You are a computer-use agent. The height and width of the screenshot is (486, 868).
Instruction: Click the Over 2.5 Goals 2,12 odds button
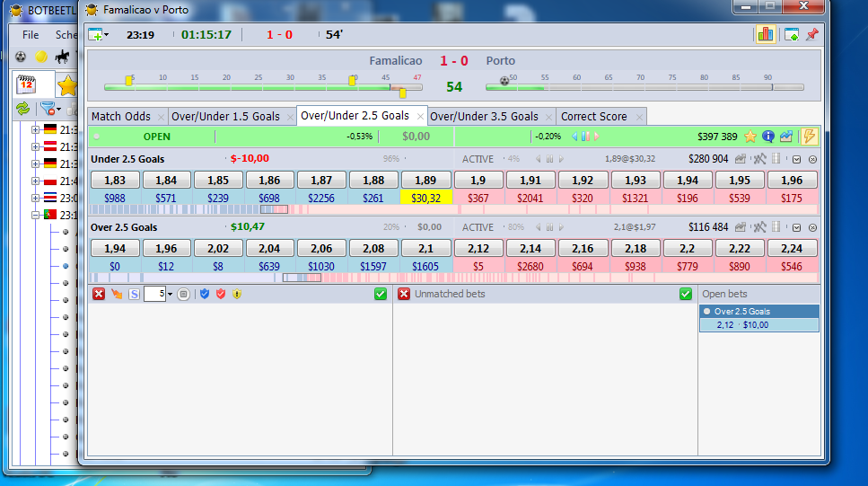478,248
